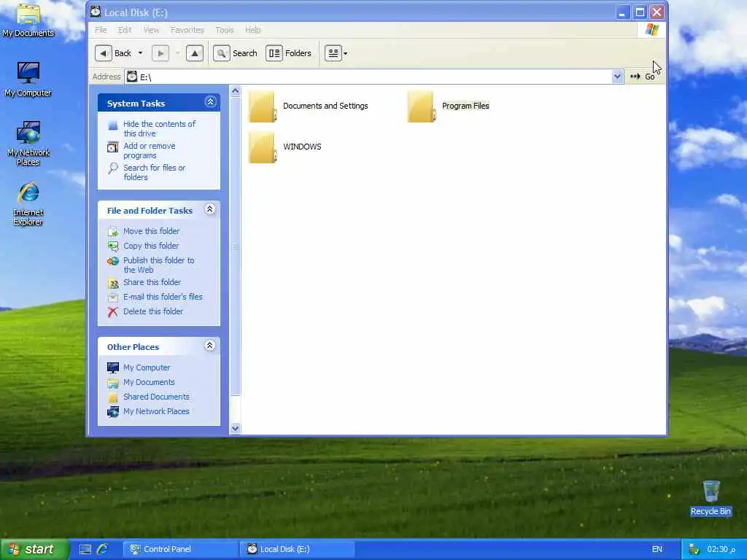Collapse the File and Folder Tasks panel
This screenshot has height=560, width=747.
209,209
